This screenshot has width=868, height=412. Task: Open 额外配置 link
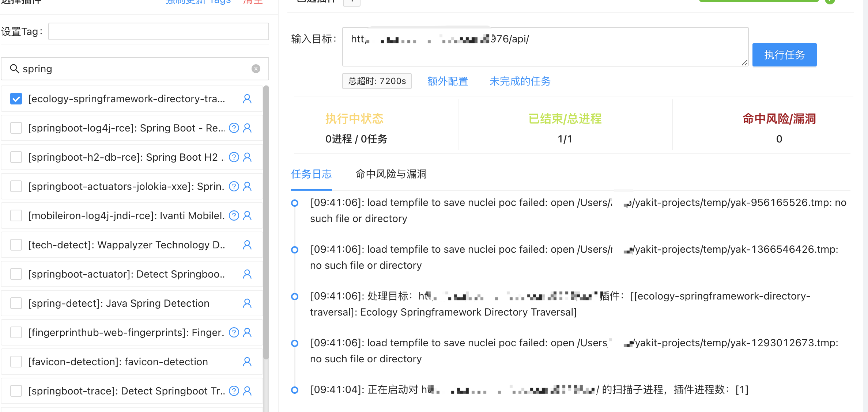pos(448,81)
